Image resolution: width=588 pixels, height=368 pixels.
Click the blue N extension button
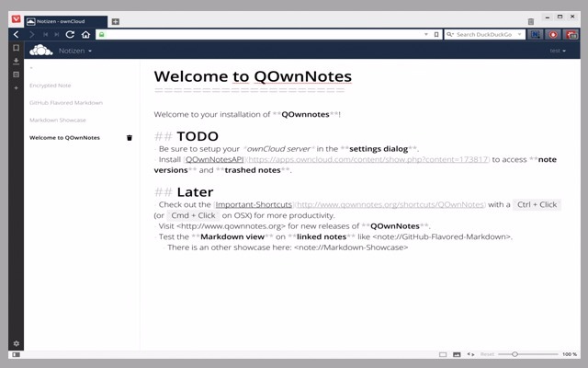click(535, 35)
